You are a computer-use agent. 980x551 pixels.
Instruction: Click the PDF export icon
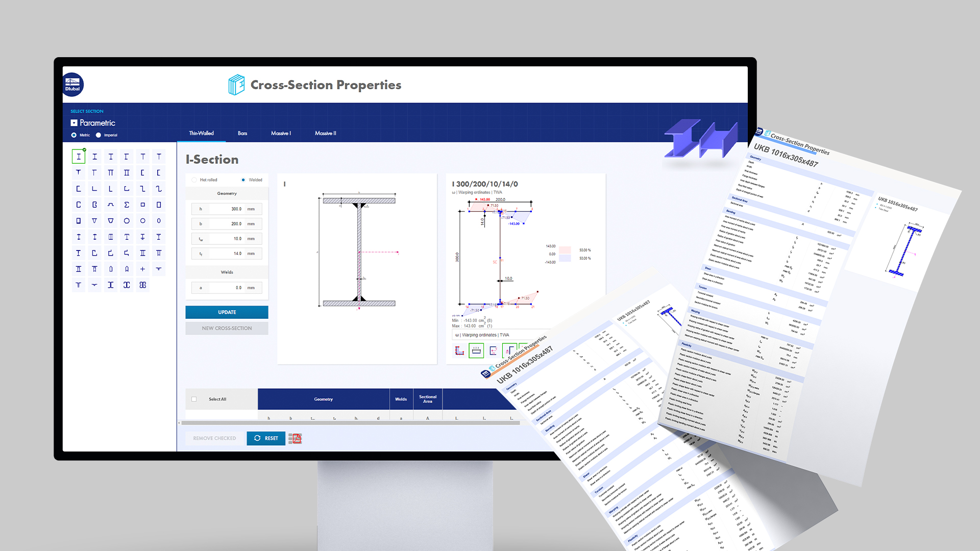coord(295,438)
